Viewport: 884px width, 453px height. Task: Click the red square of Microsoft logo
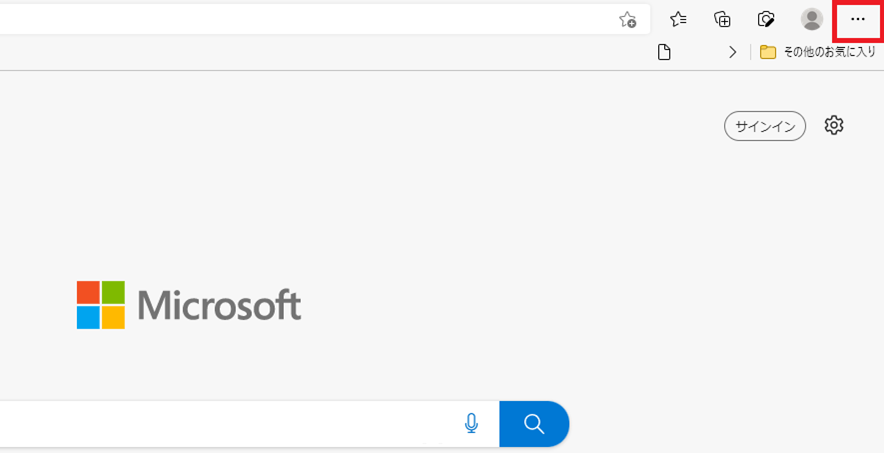(x=89, y=292)
